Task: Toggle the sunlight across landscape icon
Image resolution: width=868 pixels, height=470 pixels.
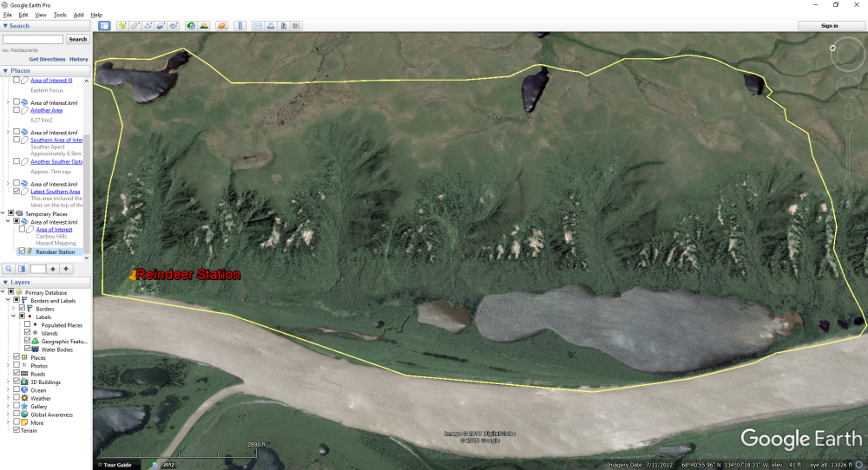Action: 204,25
